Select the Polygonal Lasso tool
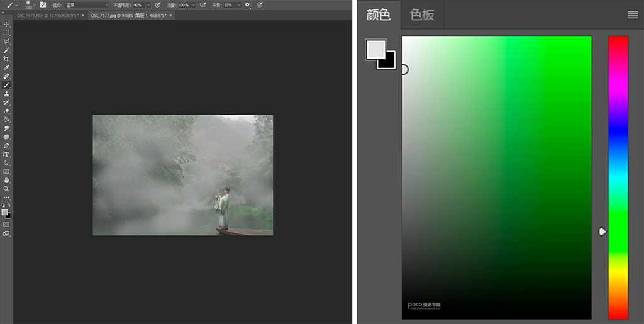The width and height of the screenshot is (644, 324). (6, 42)
